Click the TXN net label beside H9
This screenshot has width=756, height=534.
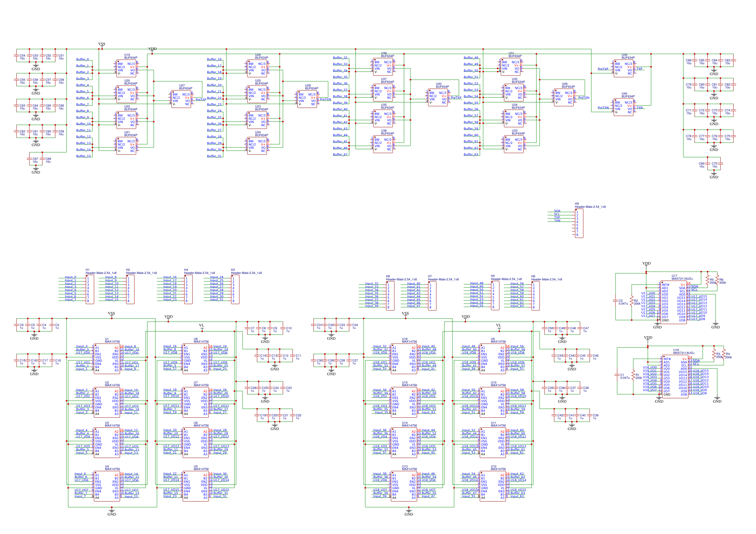coord(557,221)
